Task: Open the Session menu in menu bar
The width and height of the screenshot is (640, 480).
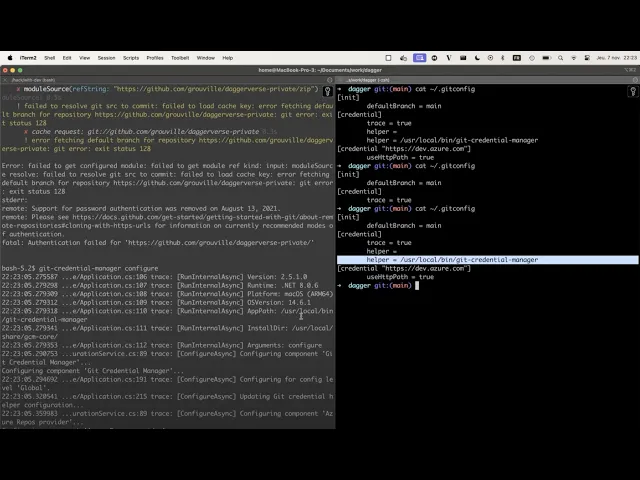Action: coord(106,58)
